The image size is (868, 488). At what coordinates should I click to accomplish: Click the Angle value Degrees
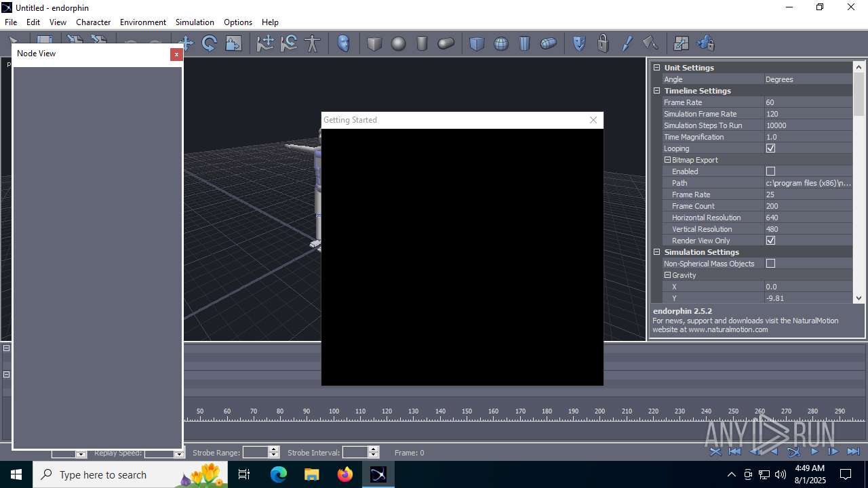click(x=808, y=79)
